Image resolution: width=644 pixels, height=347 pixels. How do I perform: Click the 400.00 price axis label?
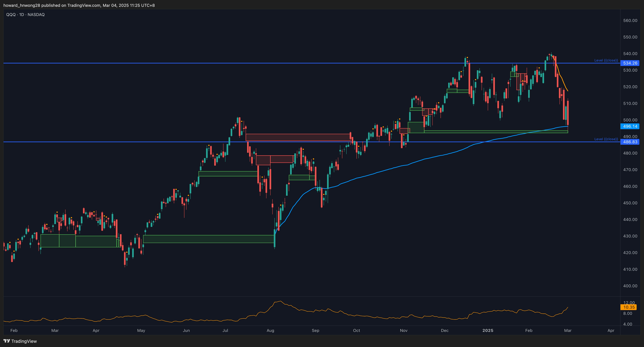click(630, 286)
